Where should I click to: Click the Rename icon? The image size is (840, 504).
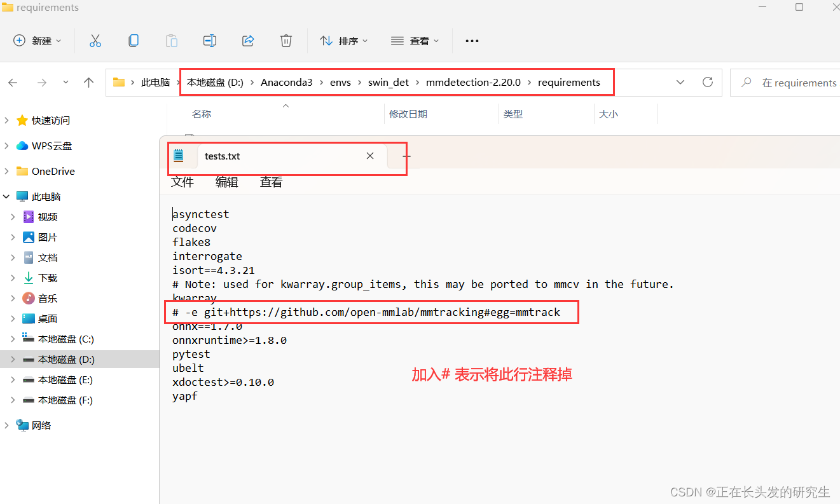[210, 41]
